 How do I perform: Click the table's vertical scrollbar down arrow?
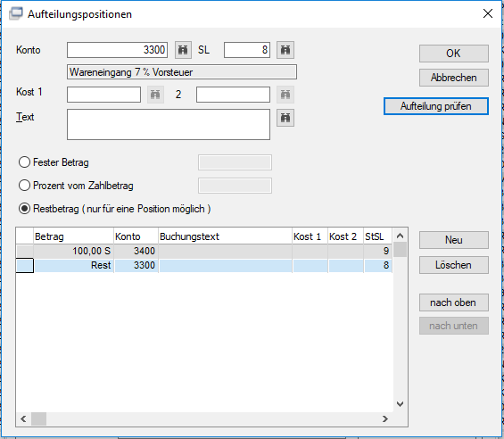pyautogui.click(x=401, y=404)
